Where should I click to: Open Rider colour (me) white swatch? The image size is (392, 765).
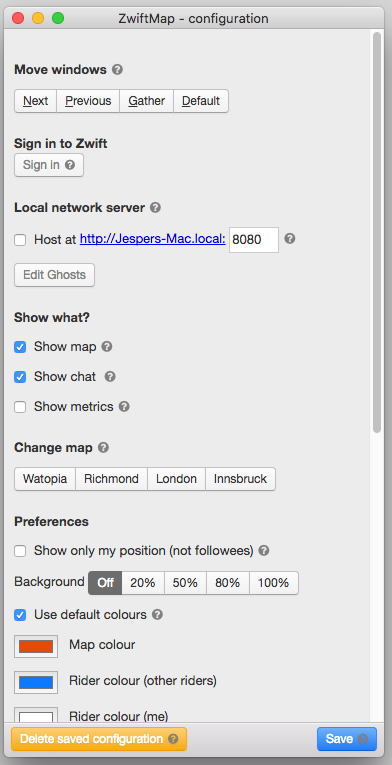pos(36,715)
